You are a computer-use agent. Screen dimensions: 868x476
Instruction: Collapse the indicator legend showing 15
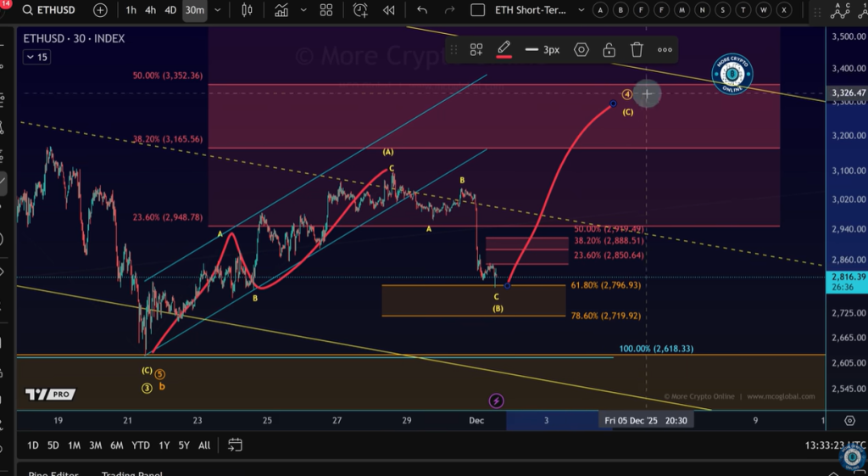pyautogui.click(x=36, y=57)
